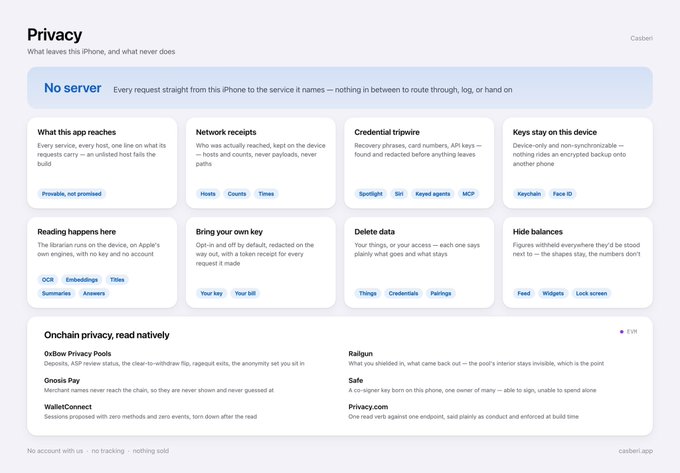Click the 'Keyed agents' tag

coord(433,194)
